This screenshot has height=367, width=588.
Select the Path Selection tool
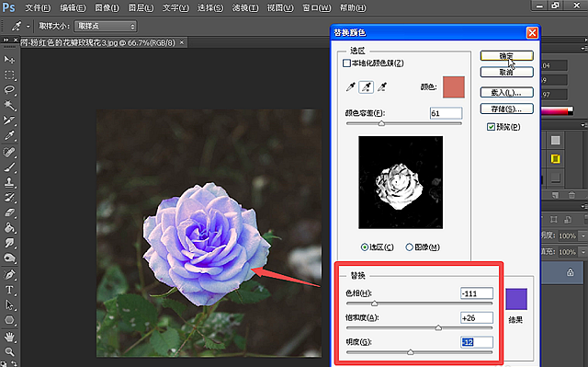coord(9,305)
